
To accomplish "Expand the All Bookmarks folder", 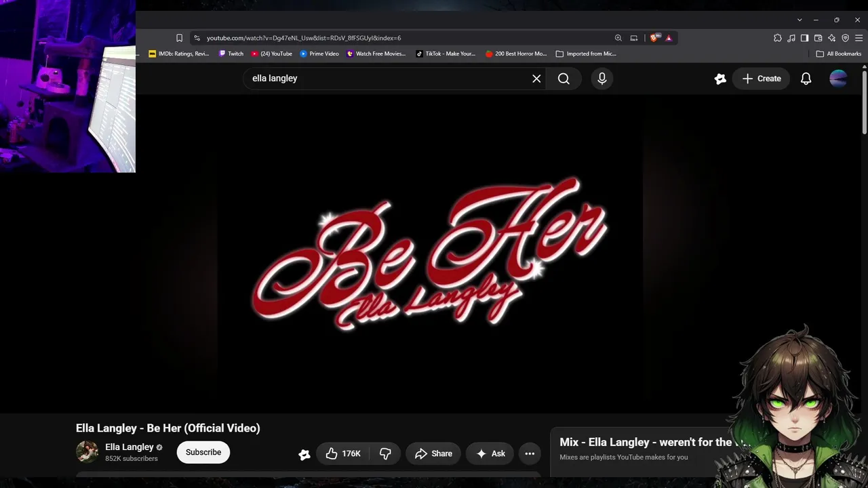I will (x=839, y=54).
